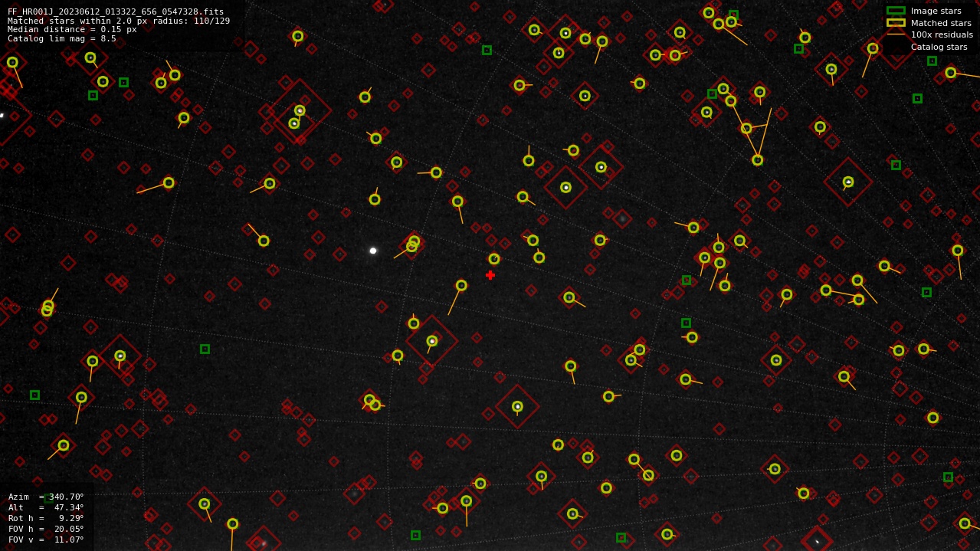The image size is (980, 551).
Task: Click the bright unmarked white star left of center cross
Action: [x=373, y=251]
